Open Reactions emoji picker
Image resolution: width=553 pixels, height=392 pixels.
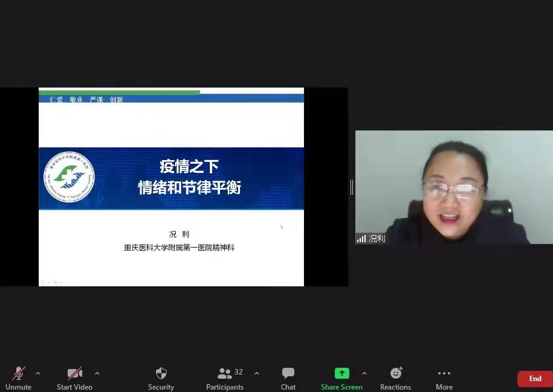(x=396, y=373)
